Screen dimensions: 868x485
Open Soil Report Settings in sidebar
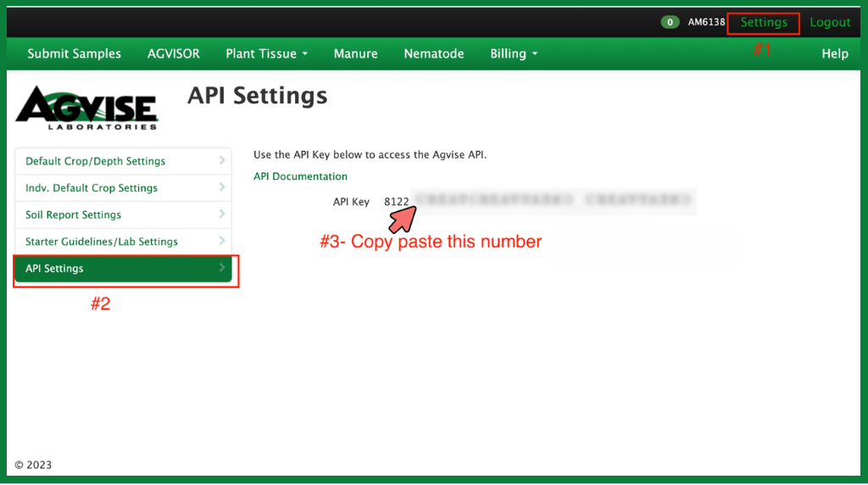coord(123,215)
